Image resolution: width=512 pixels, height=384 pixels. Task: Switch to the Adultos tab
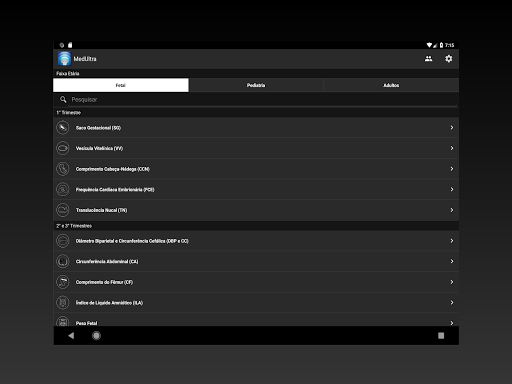coord(391,85)
